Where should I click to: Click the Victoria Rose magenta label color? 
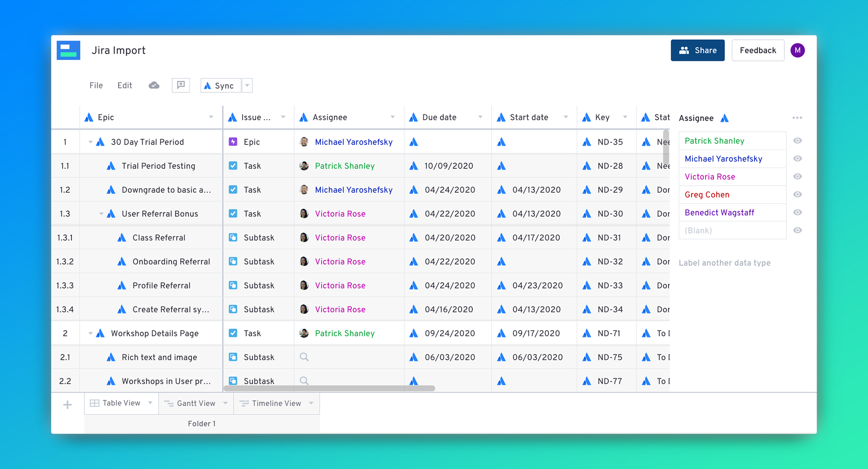[709, 177]
